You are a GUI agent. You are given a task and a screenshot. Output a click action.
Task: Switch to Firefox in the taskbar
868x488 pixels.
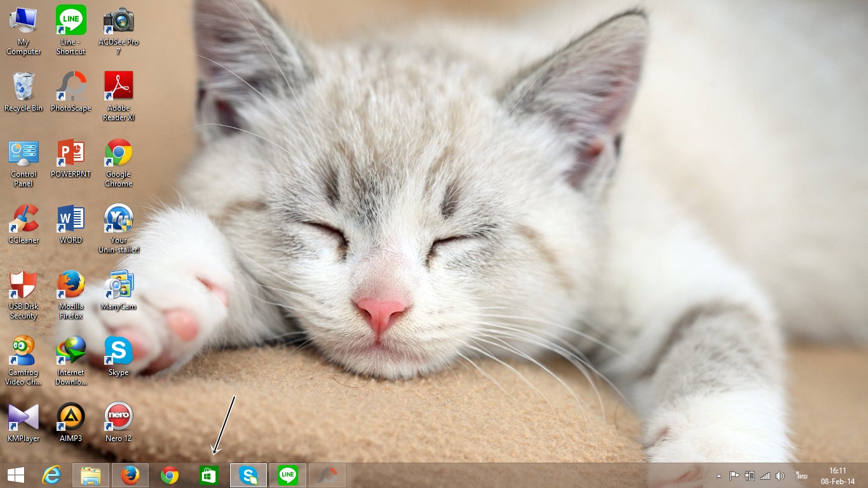[130, 475]
